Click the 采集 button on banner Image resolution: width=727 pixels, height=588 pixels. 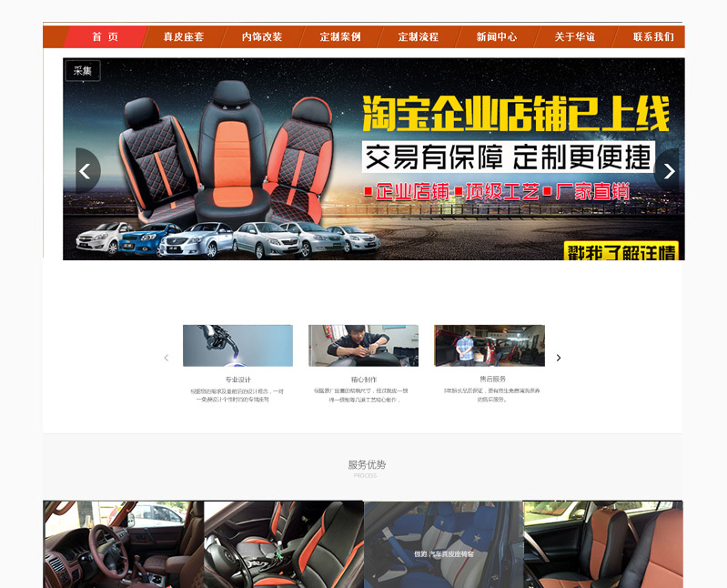pyautogui.click(x=83, y=71)
